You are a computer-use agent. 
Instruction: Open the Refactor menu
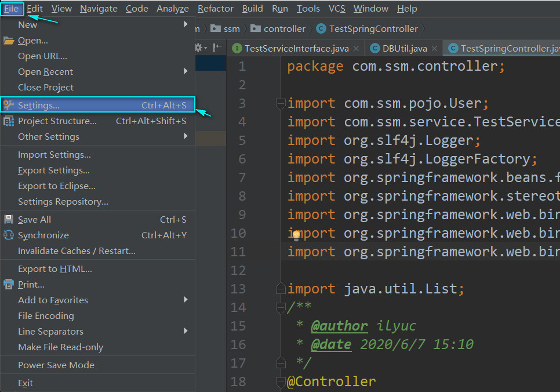(215, 9)
